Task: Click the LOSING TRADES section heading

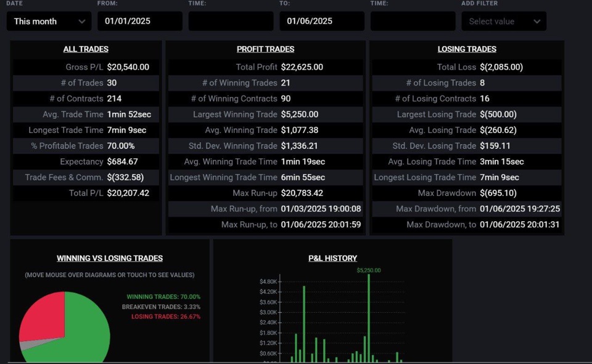Action: (x=467, y=49)
